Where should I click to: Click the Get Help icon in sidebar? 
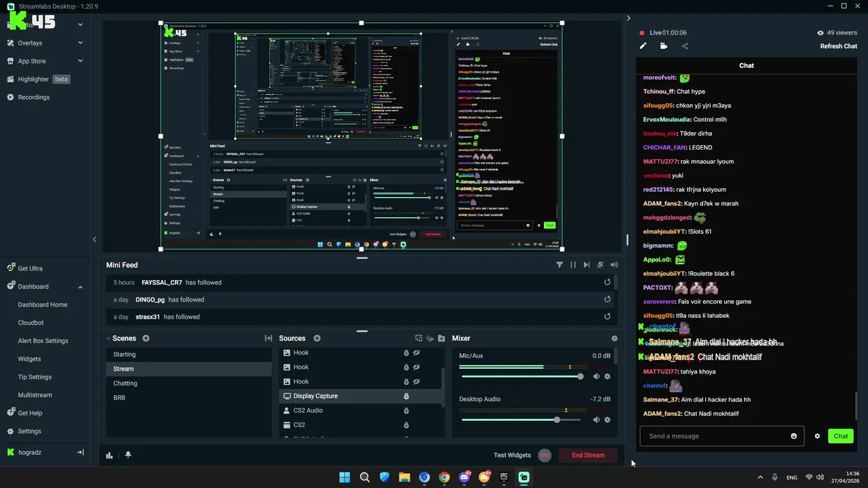[11, 413]
